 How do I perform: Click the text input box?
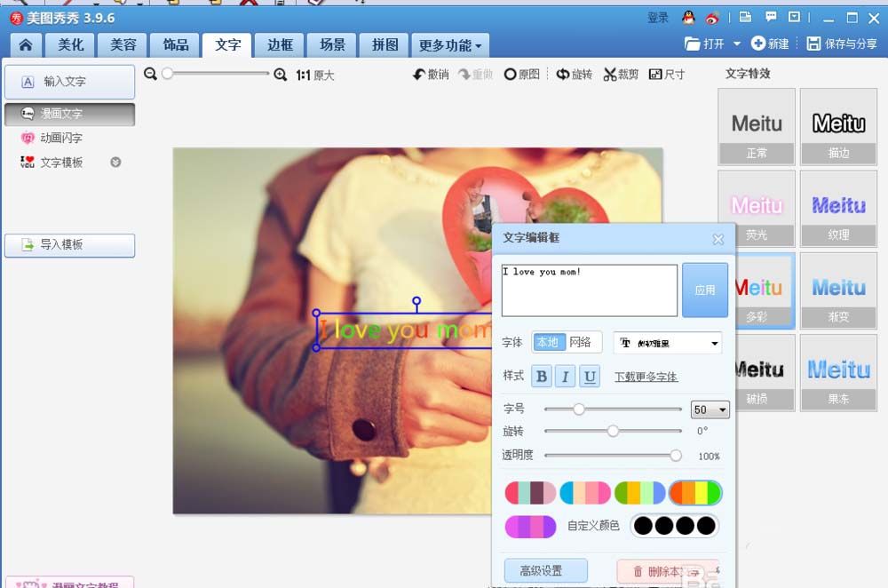589,290
